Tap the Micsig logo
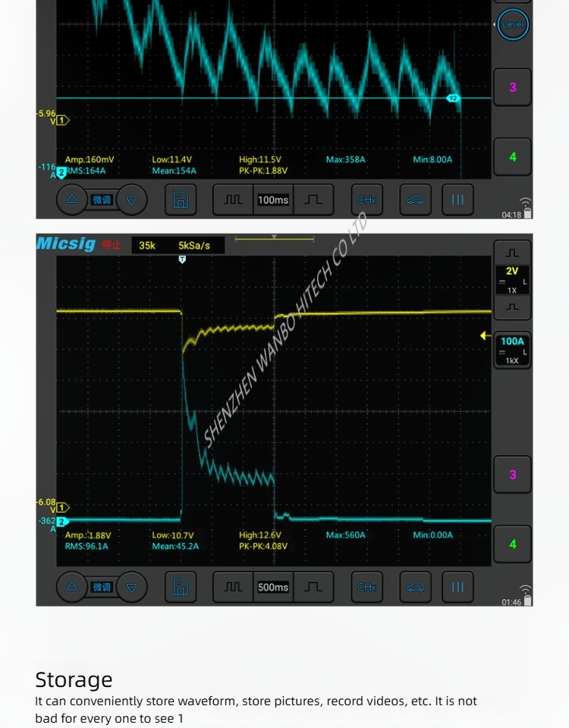This screenshot has width=569, height=728. point(66,243)
